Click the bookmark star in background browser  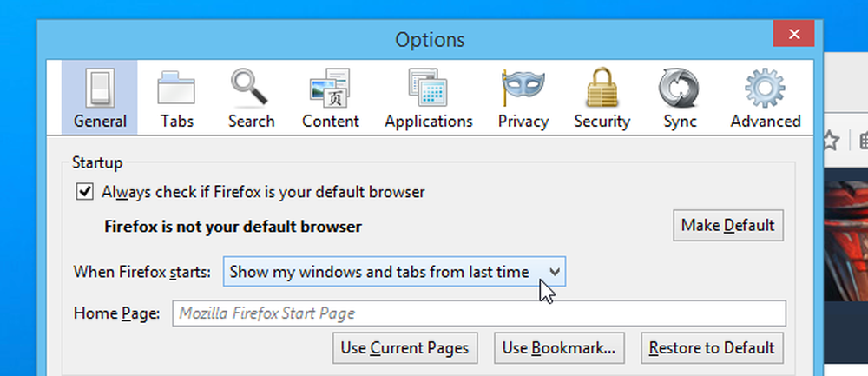pyautogui.click(x=829, y=141)
